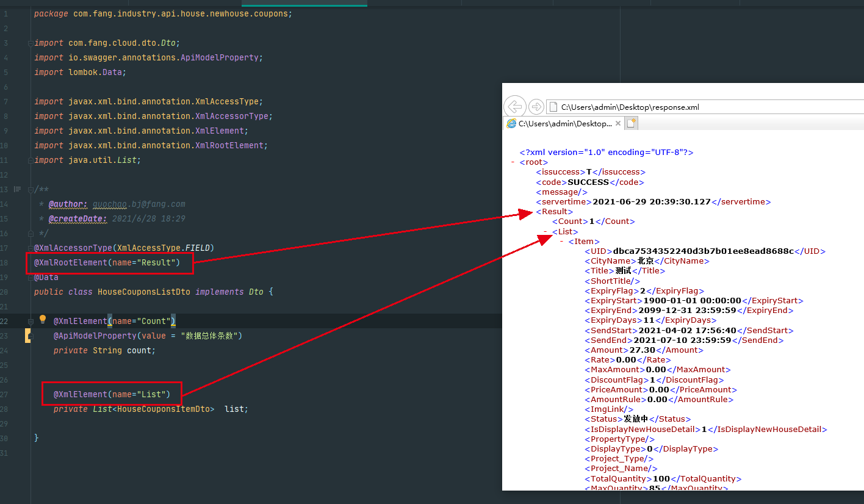Click the browser Forward arrow button
This screenshot has width=864, height=504.
536,107
